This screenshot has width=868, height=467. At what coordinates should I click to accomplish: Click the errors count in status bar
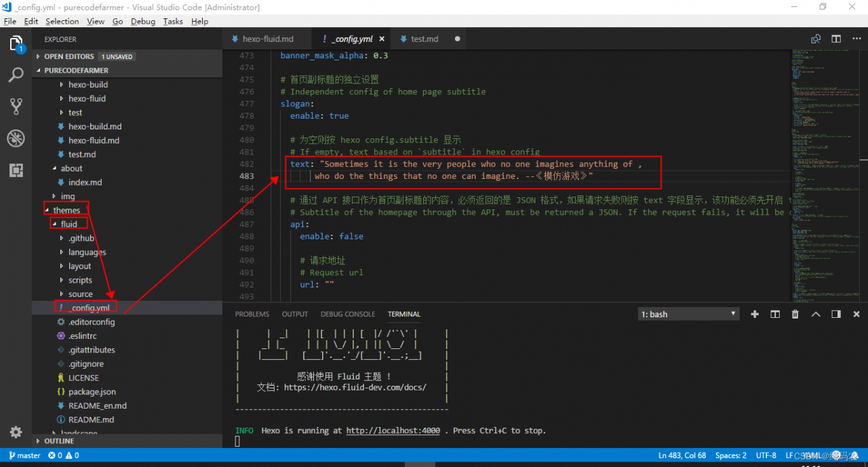coord(55,455)
